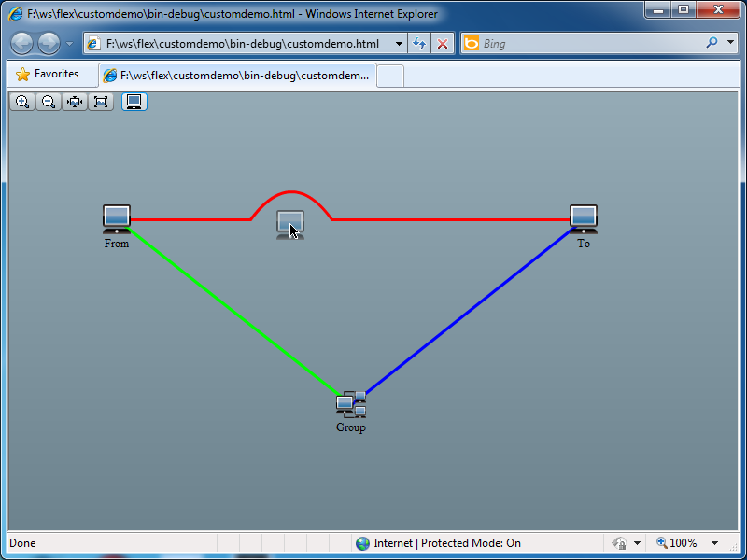747x560 pixels.
Task: Click the Bing search input box
Action: pyautogui.click(x=591, y=44)
